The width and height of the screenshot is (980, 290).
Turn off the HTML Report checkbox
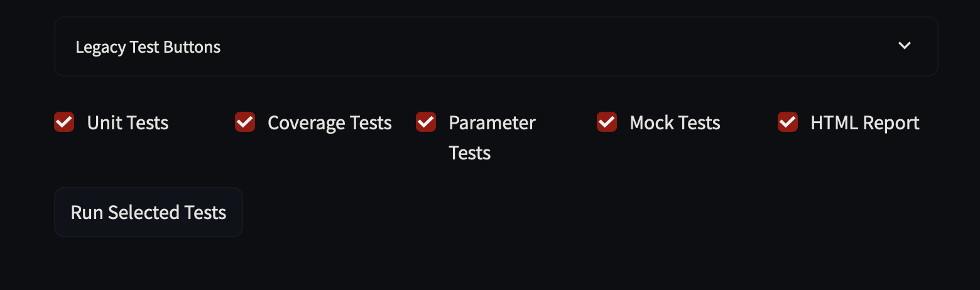tap(788, 122)
